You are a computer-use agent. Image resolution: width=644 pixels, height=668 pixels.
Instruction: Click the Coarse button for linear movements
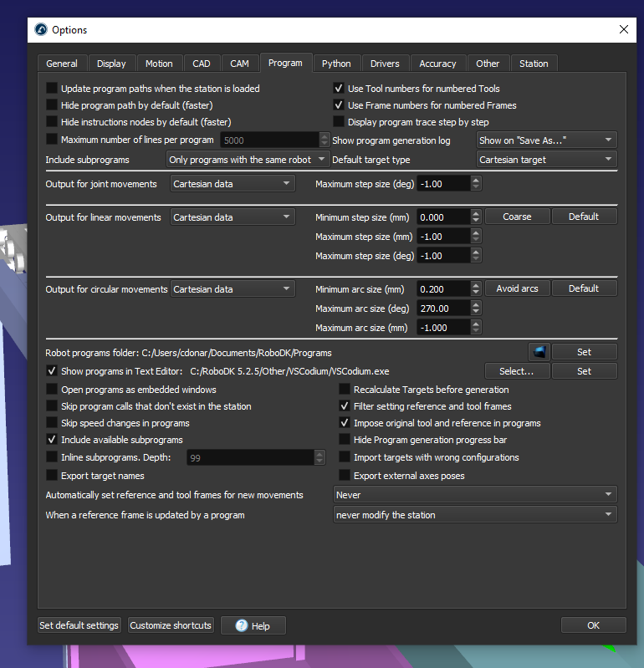[517, 217]
